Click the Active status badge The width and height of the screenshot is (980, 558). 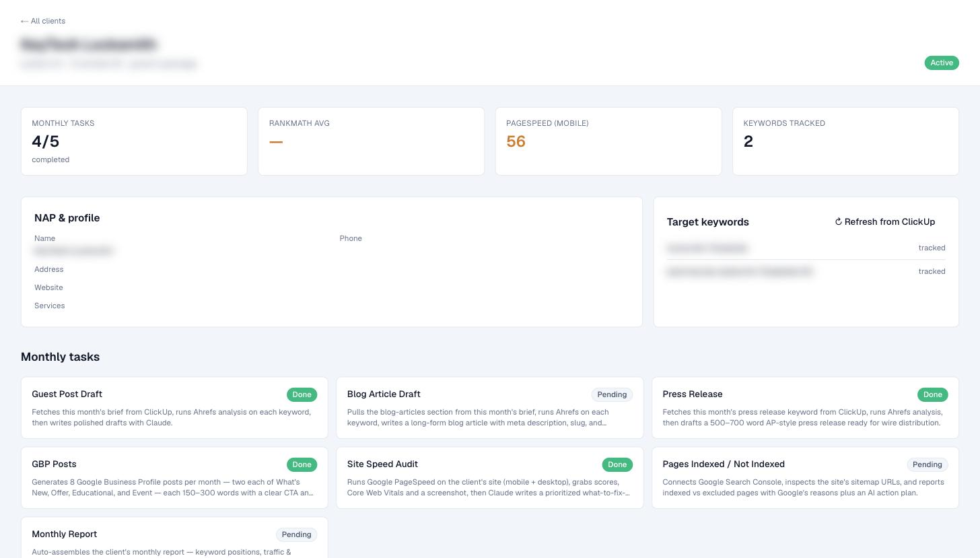click(x=941, y=63)
